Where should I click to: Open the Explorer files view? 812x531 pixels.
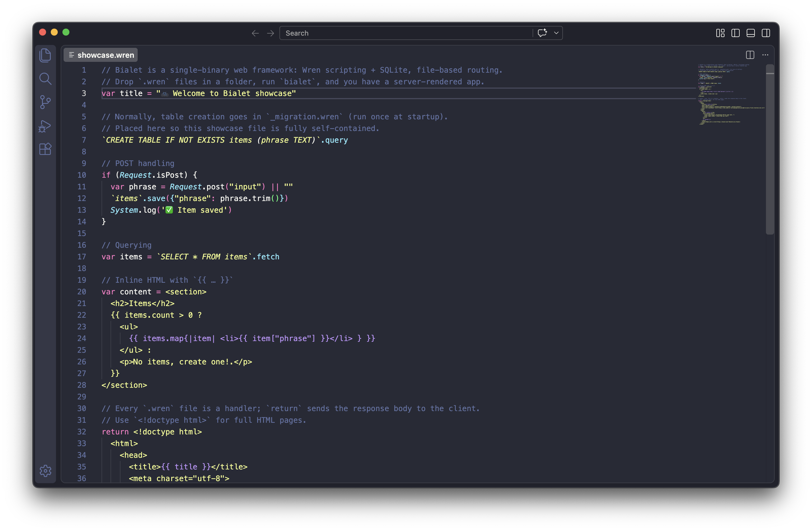[x=45, y=56]
